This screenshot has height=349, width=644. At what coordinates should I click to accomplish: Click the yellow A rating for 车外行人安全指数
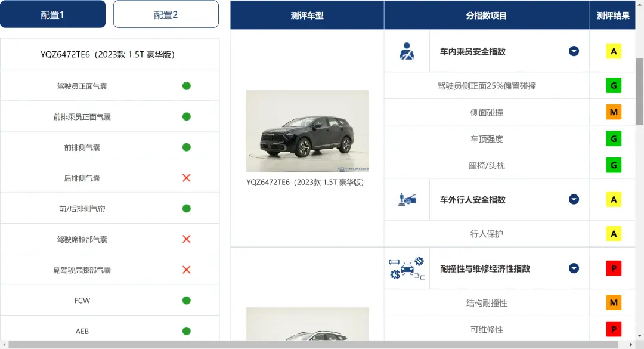coord(614,200)
